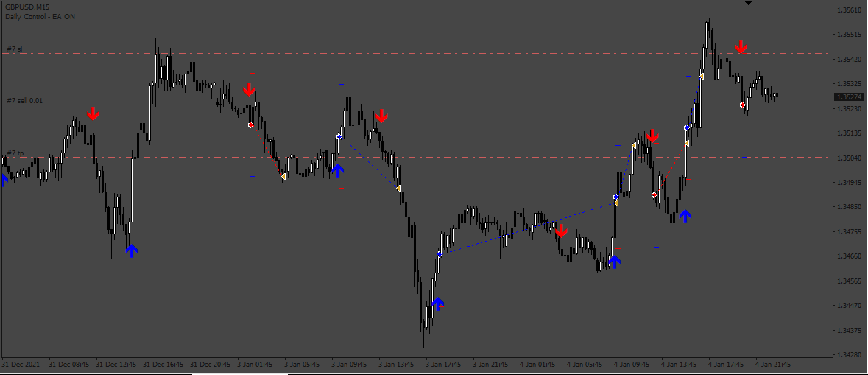The image size is (868, 375).
Task: Click orange close marker of the 3 Jan 01:45 sell
Action: [283, 176]
